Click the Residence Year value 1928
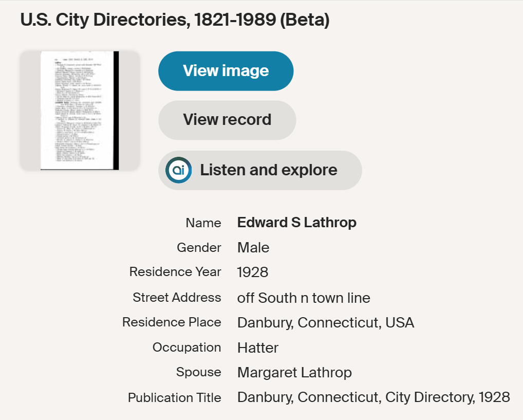This screenshot has height=420, width=523. click(253, 272)
